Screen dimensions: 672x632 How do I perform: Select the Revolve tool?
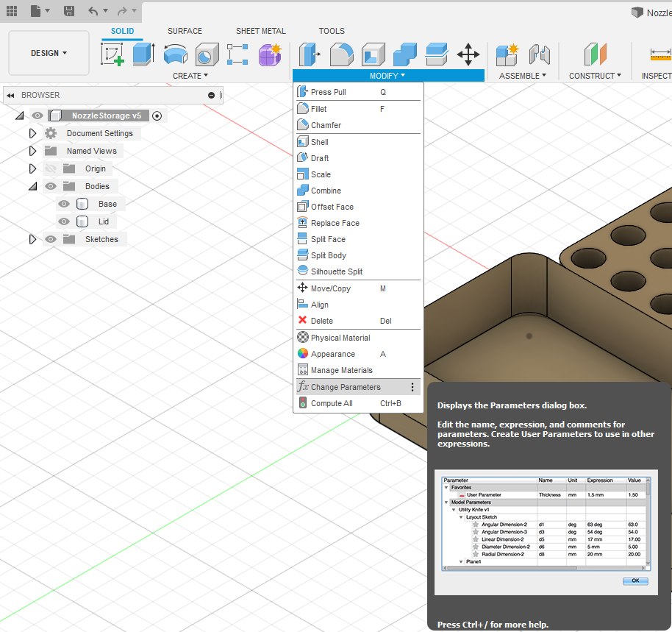(x=176, y=54)
